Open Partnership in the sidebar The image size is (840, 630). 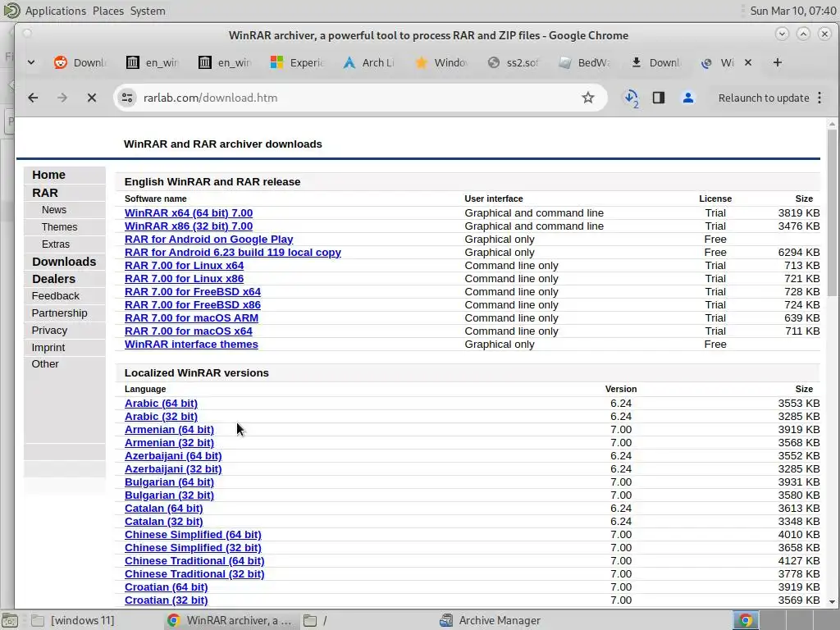[x=59, y=313]
